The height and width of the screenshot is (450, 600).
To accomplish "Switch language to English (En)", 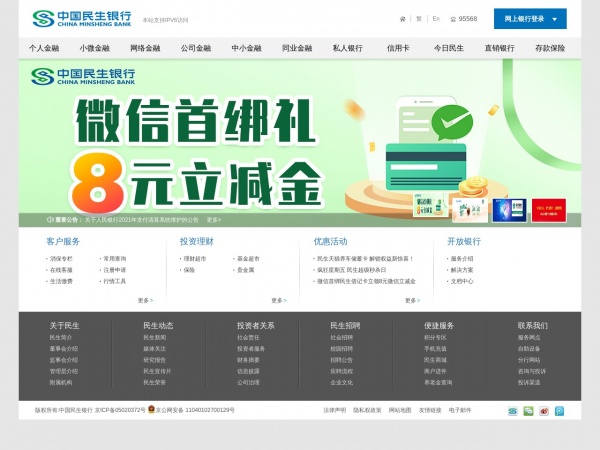I will (x=436, y=19).
